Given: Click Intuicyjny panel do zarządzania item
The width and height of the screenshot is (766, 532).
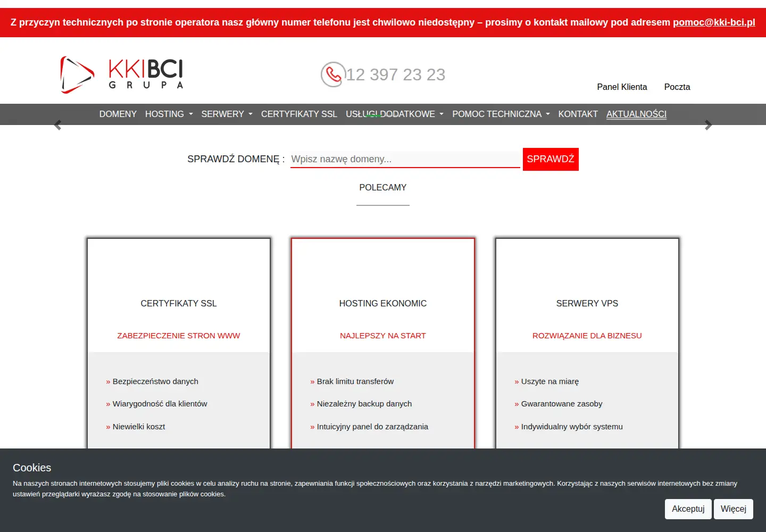Looking at the screenshot, I should click(369, 427).
